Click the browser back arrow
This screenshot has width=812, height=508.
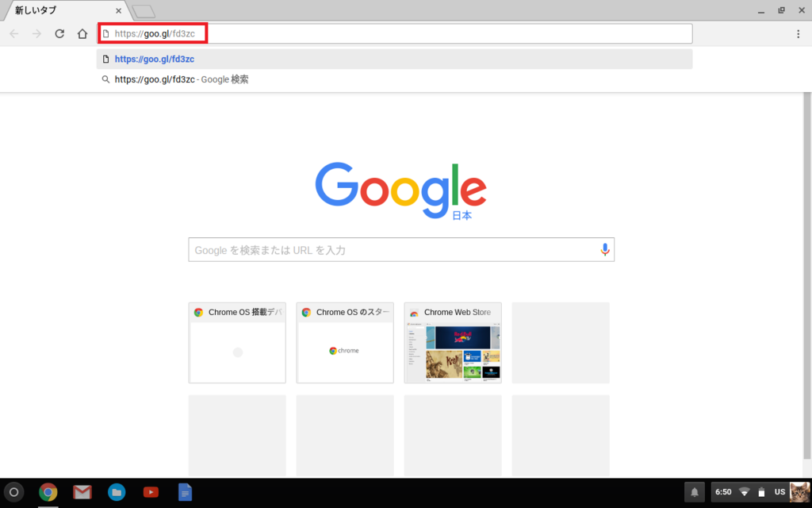(14, 33)
